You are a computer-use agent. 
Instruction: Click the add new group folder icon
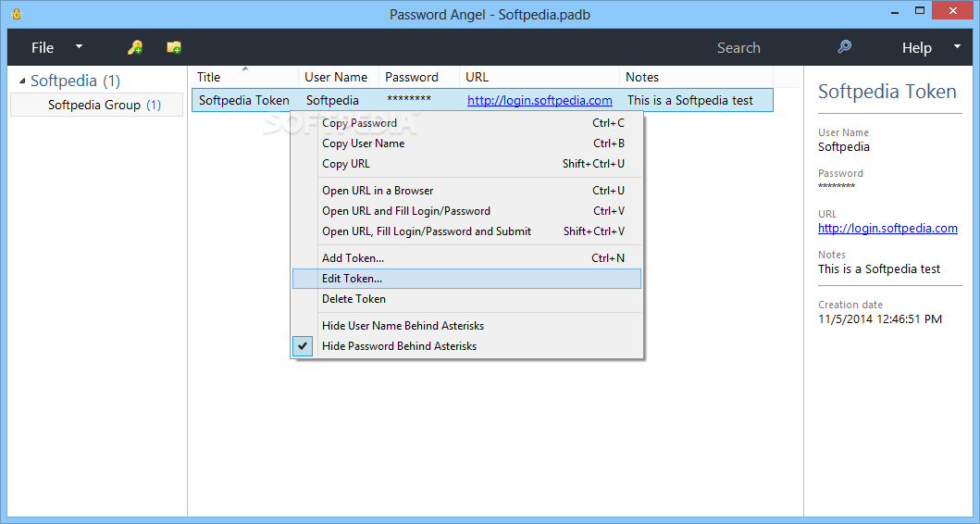tap(174, 47)
